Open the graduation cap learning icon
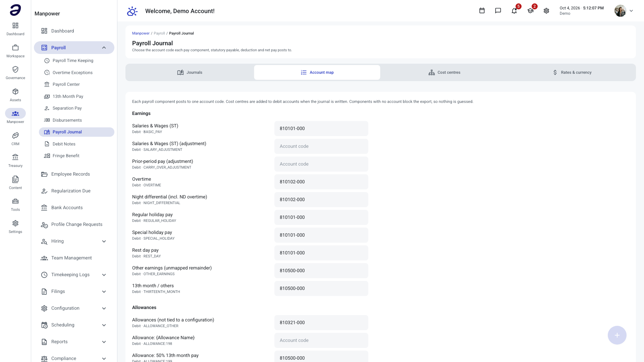644x362 pixels. [x=530, y=11]
